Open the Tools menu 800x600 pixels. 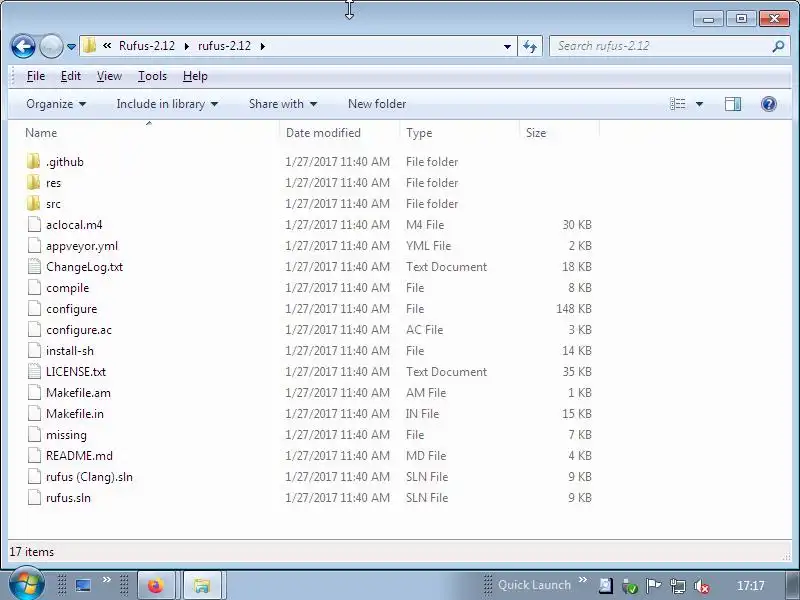pos(152,76)
